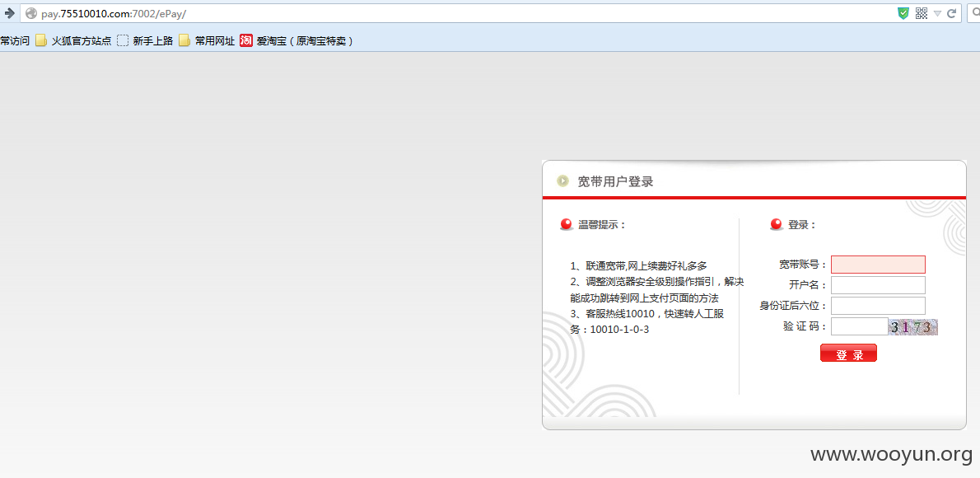
Task: Click the play icon beside 宽带用户登录
Action: point(563,181)
